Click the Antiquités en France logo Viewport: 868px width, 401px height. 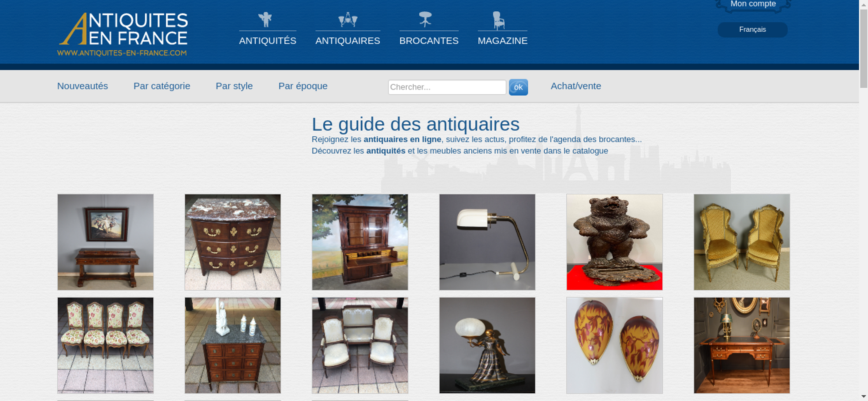[123, 34]
